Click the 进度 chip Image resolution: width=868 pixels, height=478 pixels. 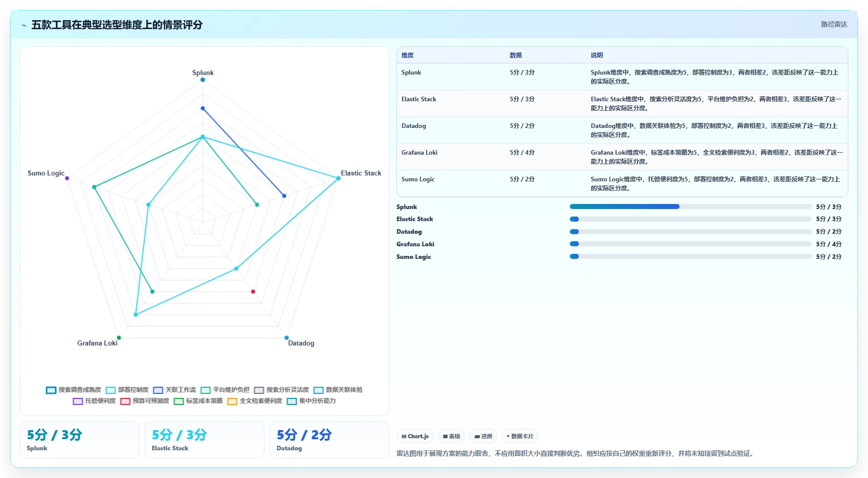(x=483, y=436)
